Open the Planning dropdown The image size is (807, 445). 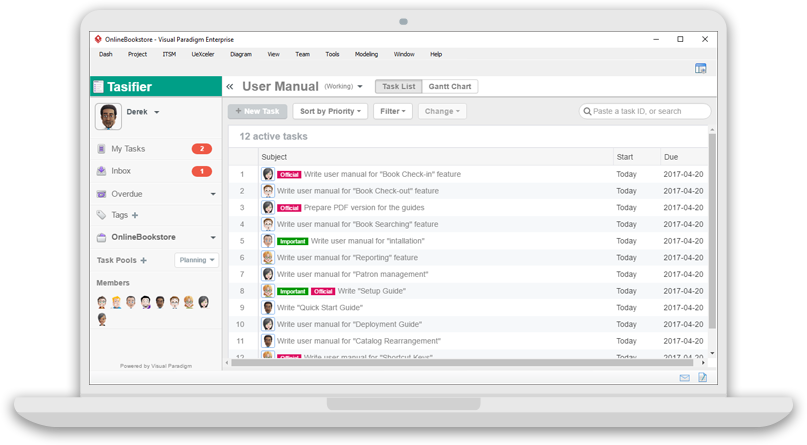coord(197,260)
